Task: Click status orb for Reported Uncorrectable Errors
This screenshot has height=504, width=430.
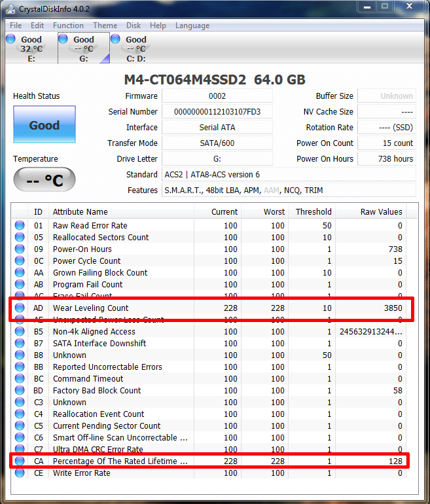Action: click(20, 367)
